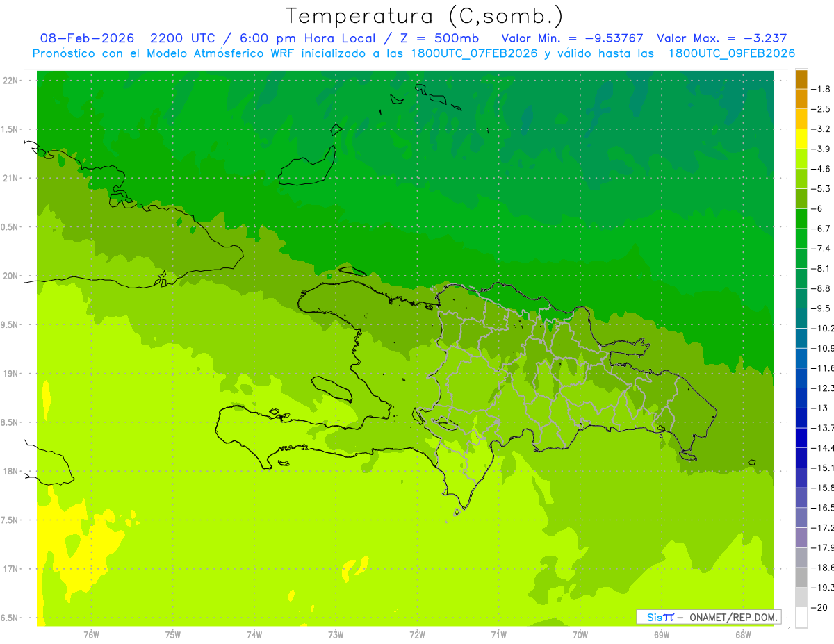Click the '-7.4' colorbar label
The width and height of the screenshot is (834, 644).
pos(822,249)
